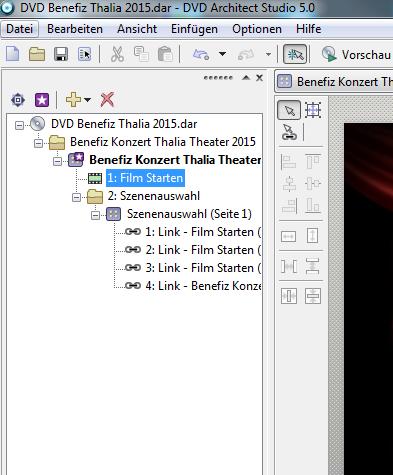The height and width of the screenshot is (475, 393).
Task: Click the Undo arrow icon
Action: pyautogui.click(x=201, y=54)
